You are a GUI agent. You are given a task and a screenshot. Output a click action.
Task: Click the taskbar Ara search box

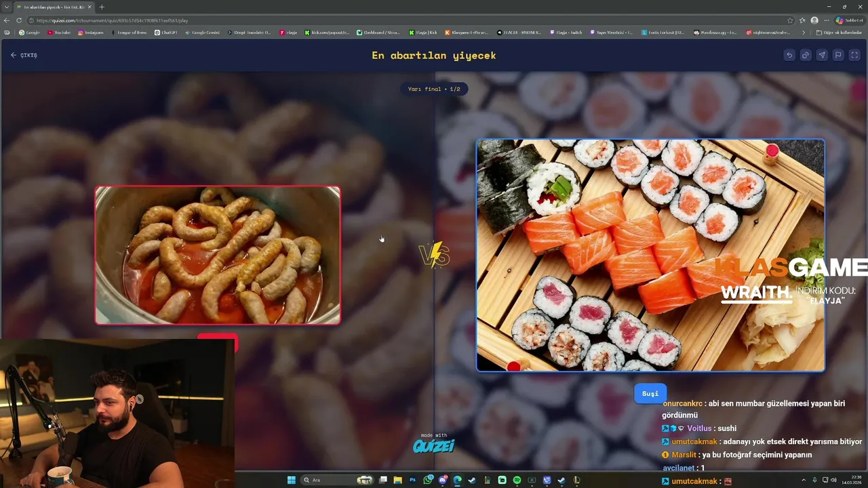coord(337,480)
